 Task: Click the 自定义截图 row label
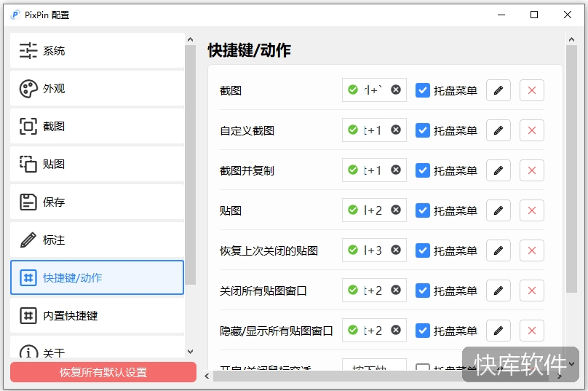point(247,130)
